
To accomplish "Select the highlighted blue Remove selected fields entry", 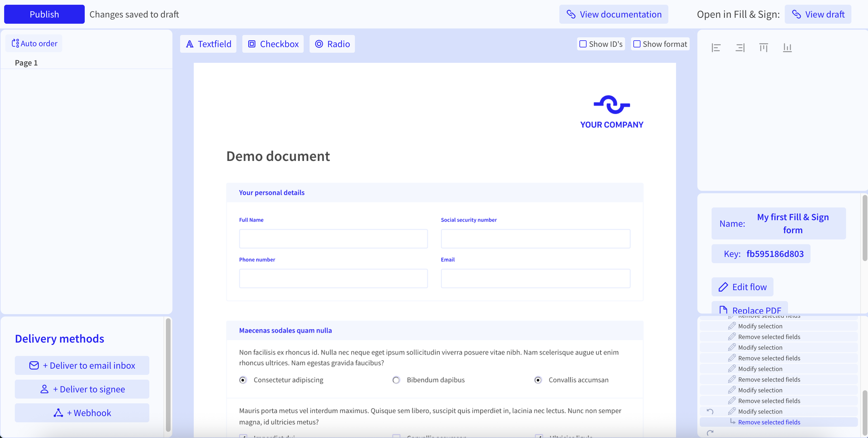I will click(x=779, y=422).
